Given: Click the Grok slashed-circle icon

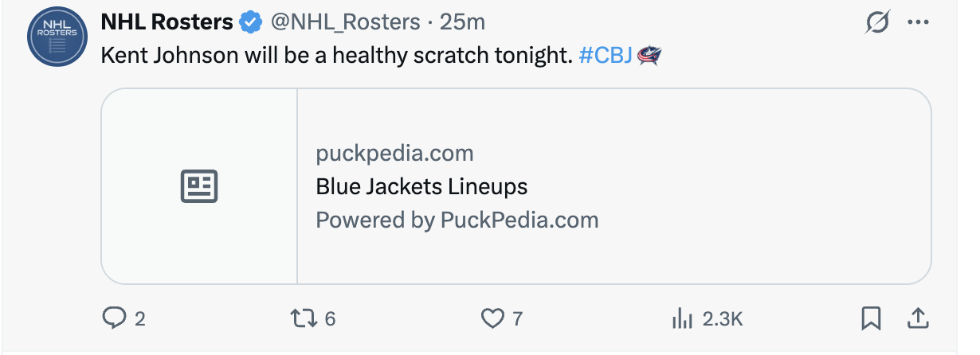Looking at the screenshot, I should point(877,23).
